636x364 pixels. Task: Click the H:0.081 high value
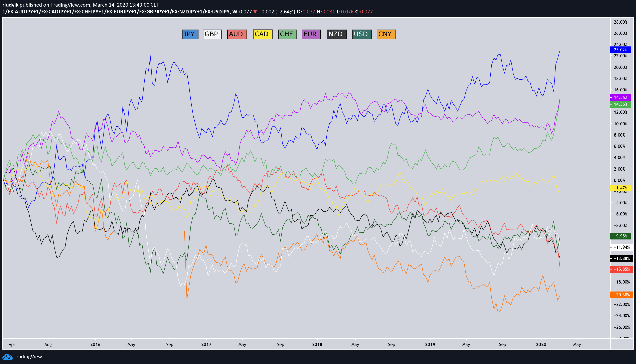click(x=325, y=12)
